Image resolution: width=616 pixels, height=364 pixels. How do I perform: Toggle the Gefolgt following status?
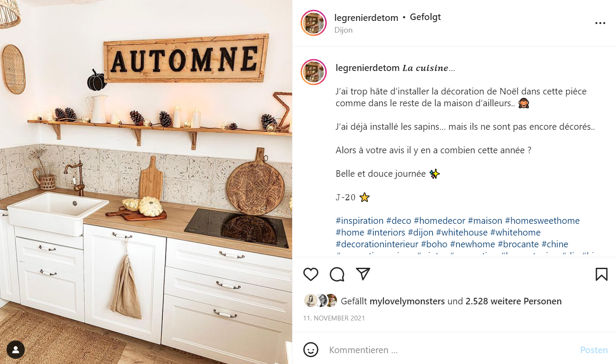425,17
